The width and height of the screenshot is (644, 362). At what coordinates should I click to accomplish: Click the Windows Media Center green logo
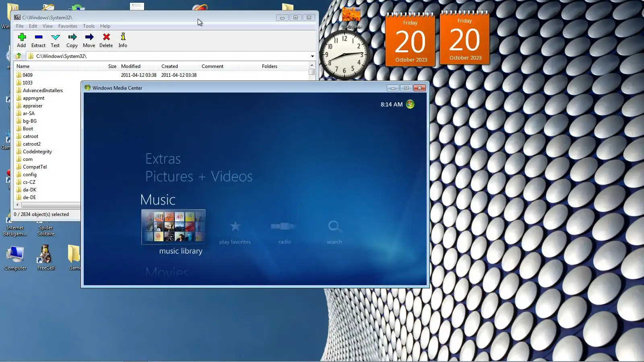[410, 104]
